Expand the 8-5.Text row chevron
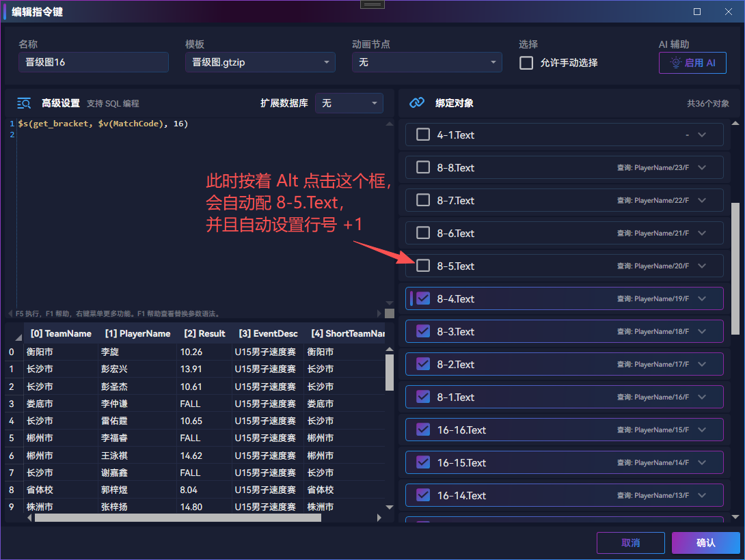 point(702,266)
